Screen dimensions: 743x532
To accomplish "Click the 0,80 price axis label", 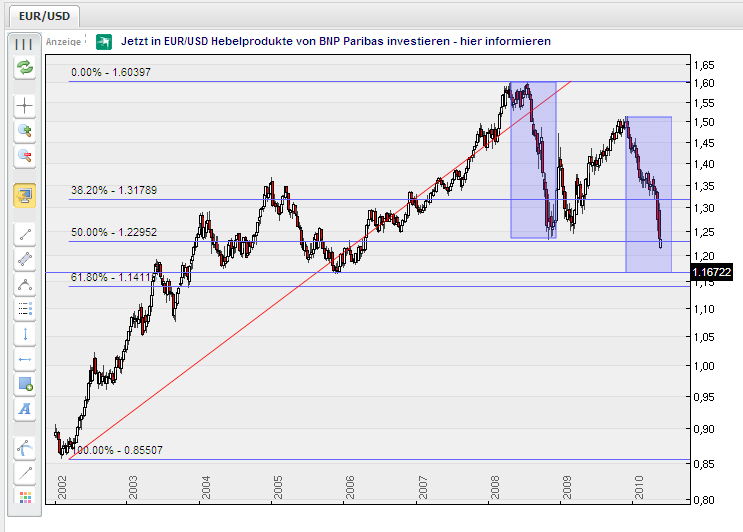I will (x=704, y=499).
